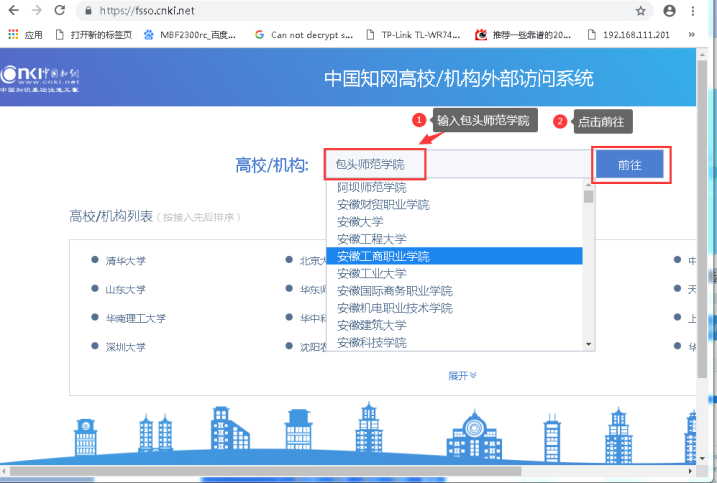Open the 192.168.111.201 bookmark

click(x=629, y=35)
